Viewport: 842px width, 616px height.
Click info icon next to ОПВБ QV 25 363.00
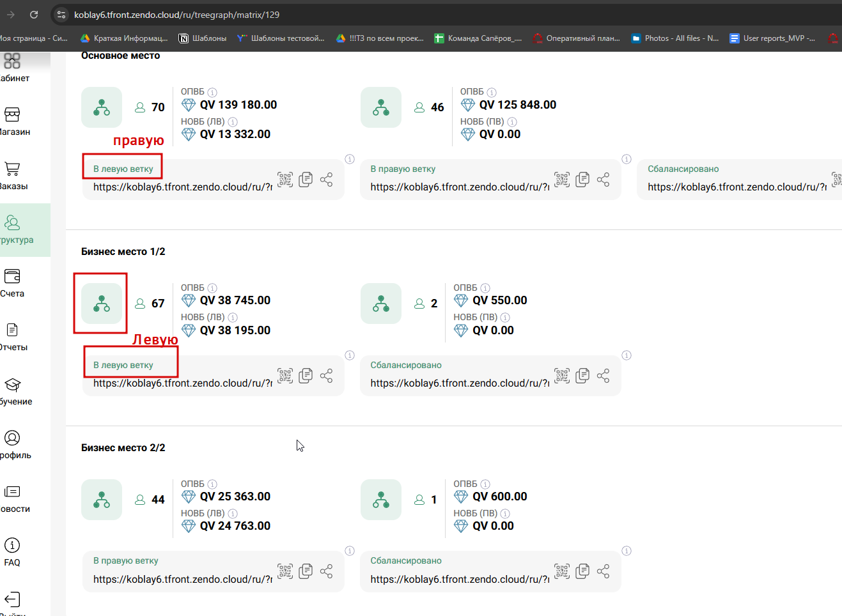[x=212, y=484]
